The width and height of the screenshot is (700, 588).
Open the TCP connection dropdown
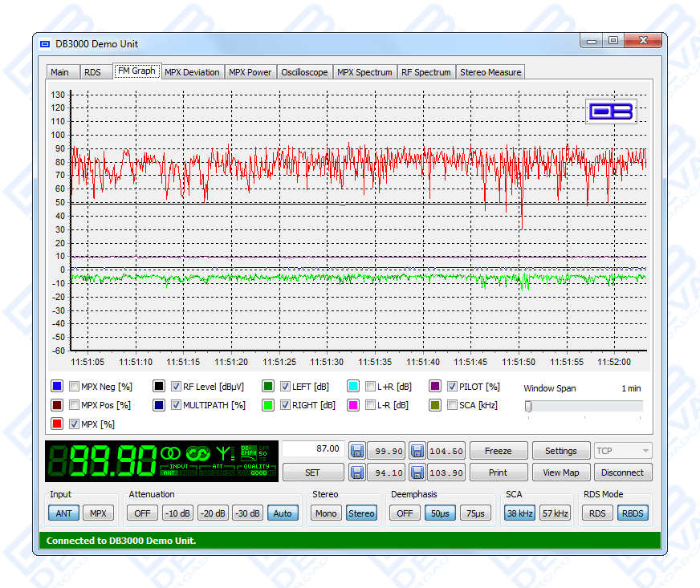623,451
